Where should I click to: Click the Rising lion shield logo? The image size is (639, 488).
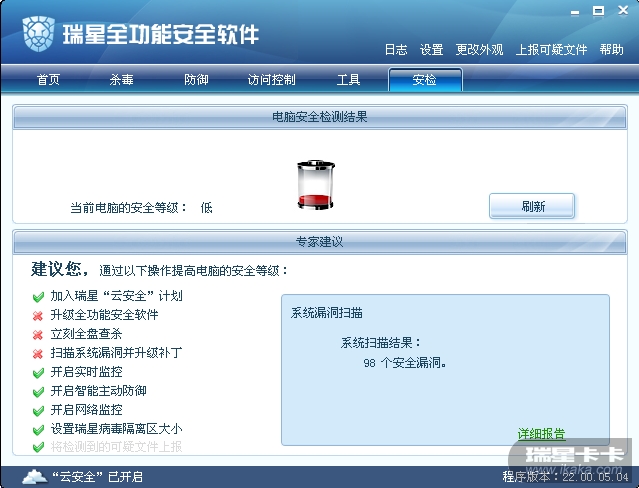pyautogui.click(x=39, y=34)
